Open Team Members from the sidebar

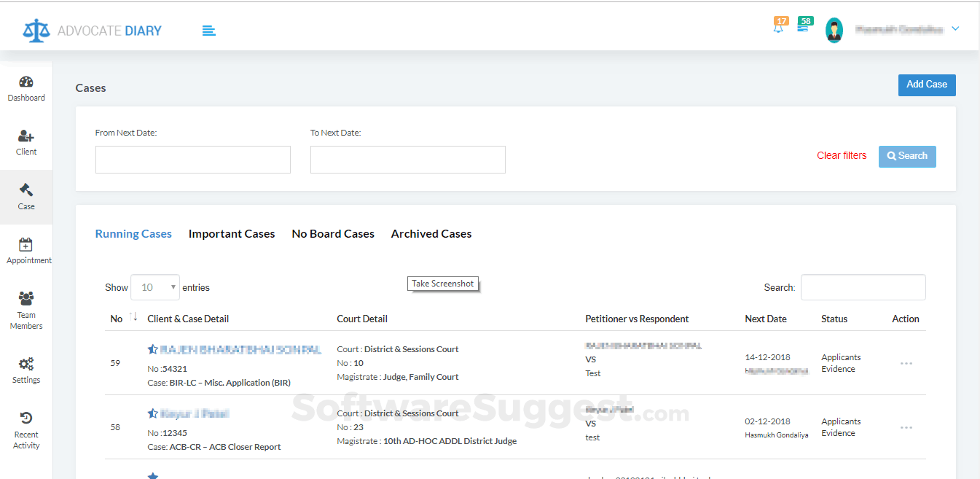pos(26,306)
